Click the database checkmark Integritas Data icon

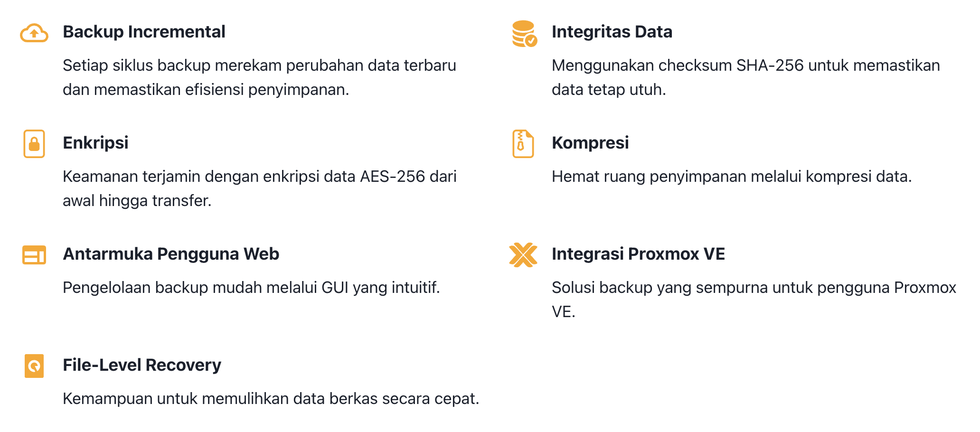tap(525, 34)
